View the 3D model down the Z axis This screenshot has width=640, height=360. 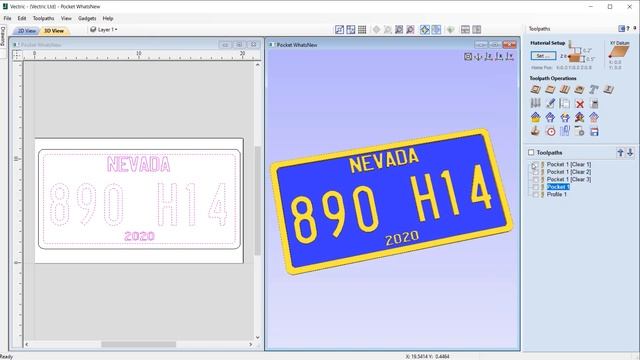(x=489, y=56)
